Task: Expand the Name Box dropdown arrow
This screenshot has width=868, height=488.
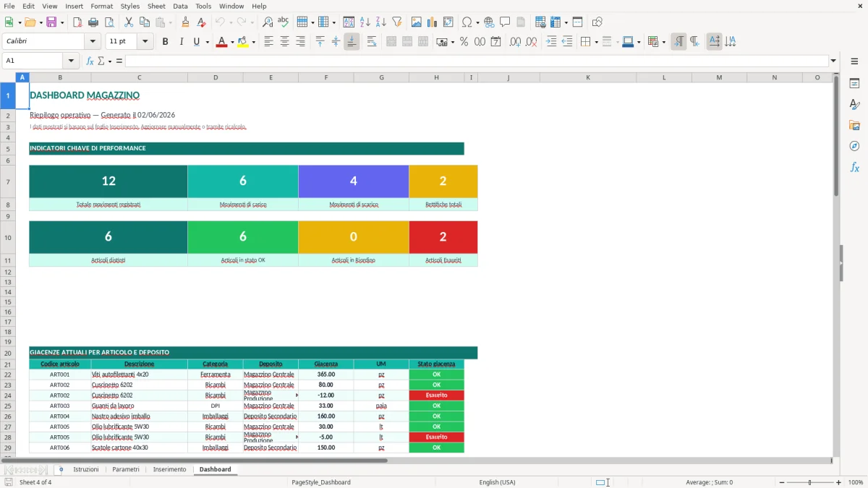Action: coord(71,61)
